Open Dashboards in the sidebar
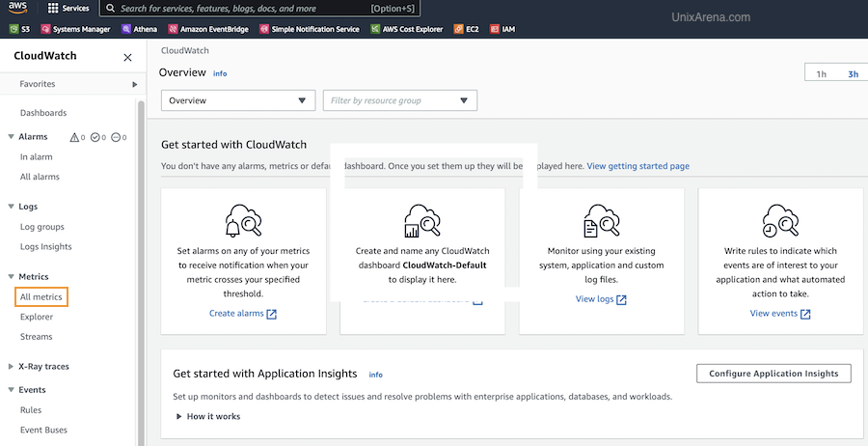The width and height of the screenshot is (868, 446). tap(43, 113)
